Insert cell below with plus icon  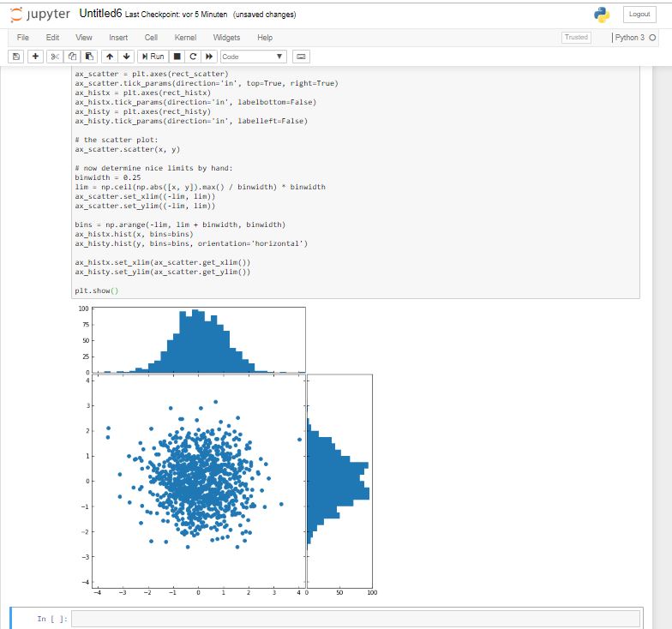pos(36,57)
